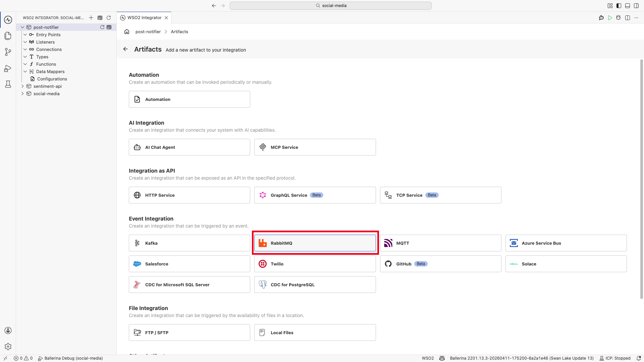Screen dimensions: 644x362
Task: Click Artifacts in the breadcrumb
Action: (179, 32)
